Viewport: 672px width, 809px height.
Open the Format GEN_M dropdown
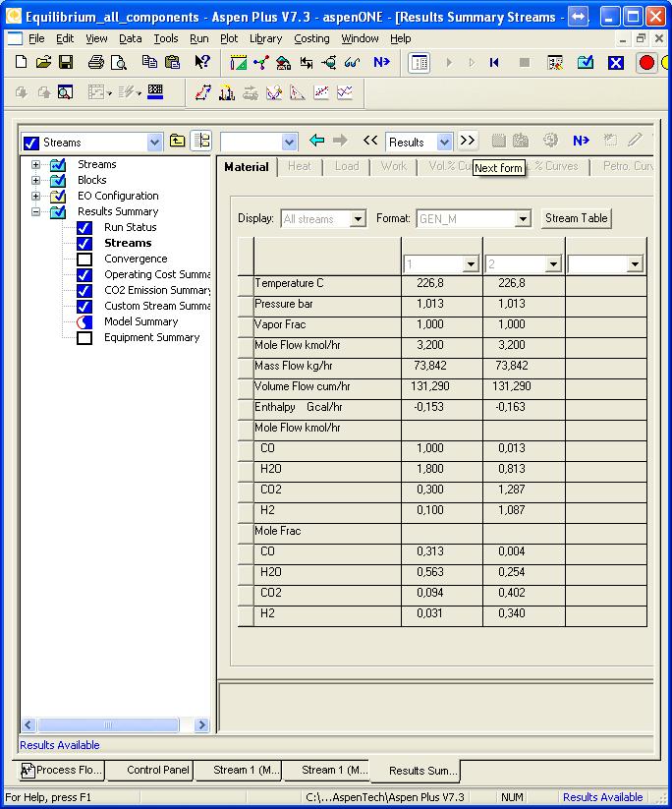pos(523,219)
